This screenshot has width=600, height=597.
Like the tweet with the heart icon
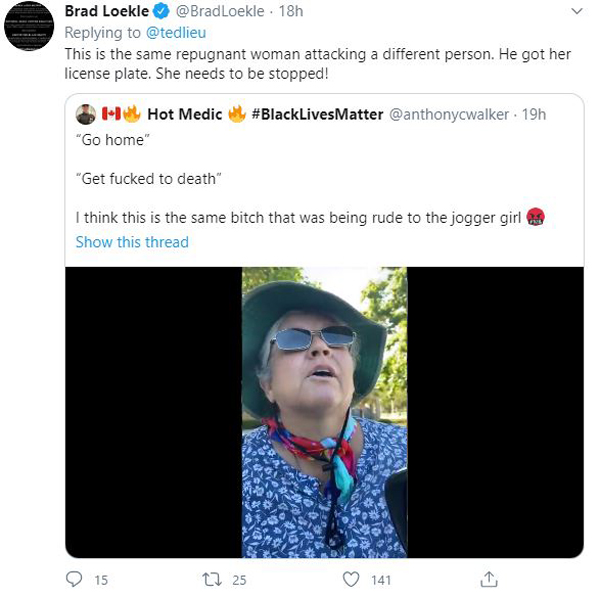(x=351, y=579)
